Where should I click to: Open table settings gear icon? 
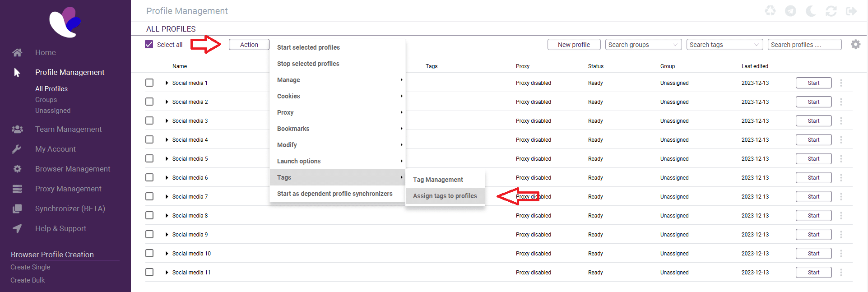[855, 44]
